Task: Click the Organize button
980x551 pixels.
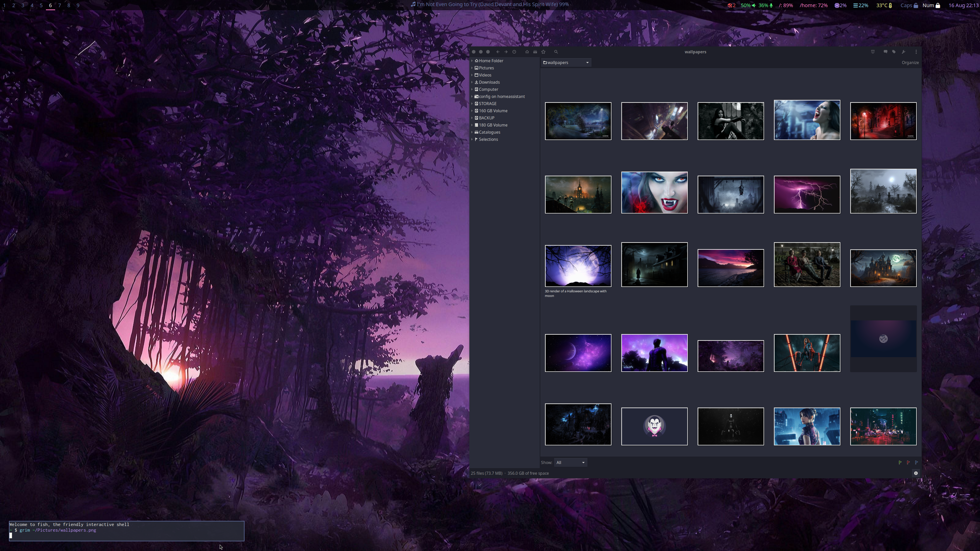Action: 910,62
